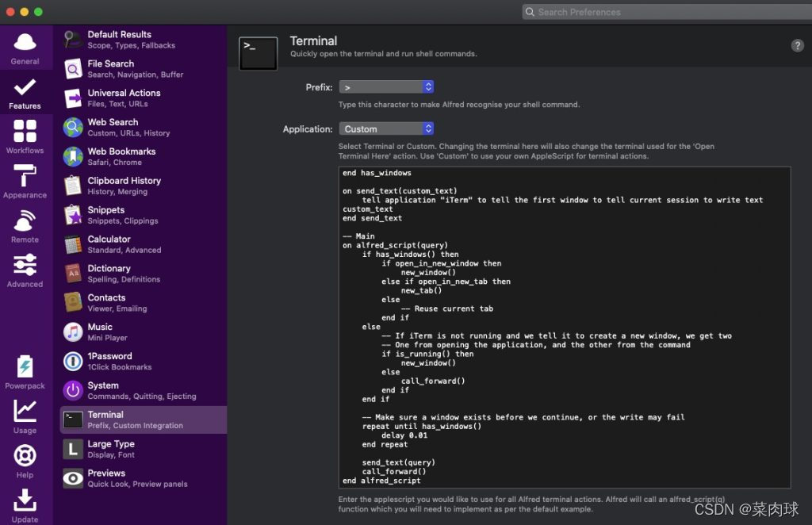
Task: Click the 'Standard, Advanced' subtitle
Action: 124,250
